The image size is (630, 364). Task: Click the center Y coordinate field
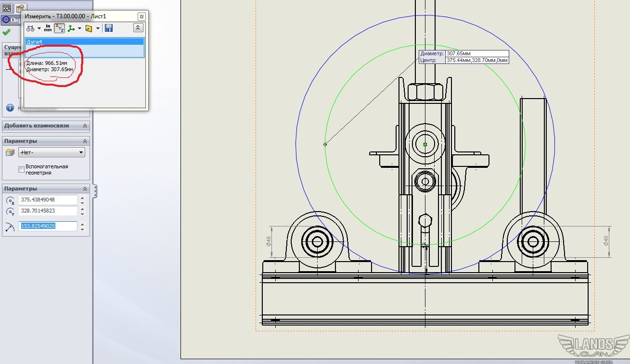[x=48, y=211]
